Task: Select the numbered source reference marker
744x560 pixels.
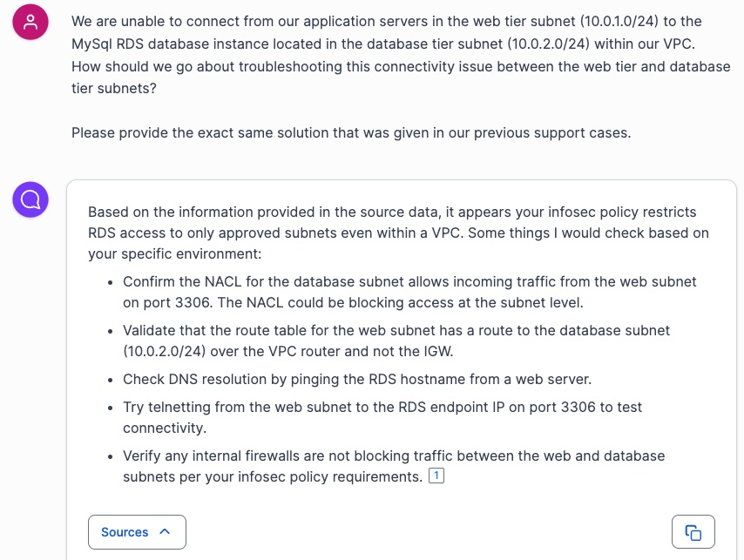Action: click(436, 475)
